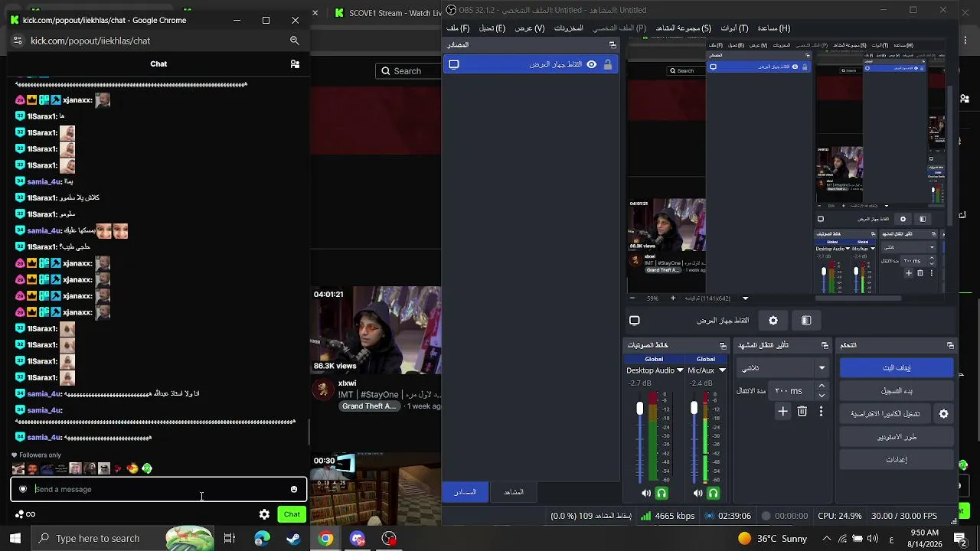
Task: Click the Grand Theft A... category tag
Action: click(x=369, y=406)
